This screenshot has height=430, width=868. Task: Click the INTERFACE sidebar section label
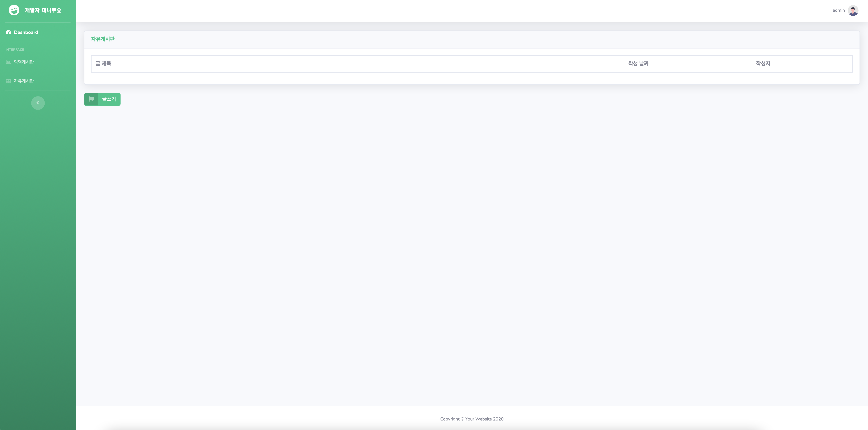15,50
